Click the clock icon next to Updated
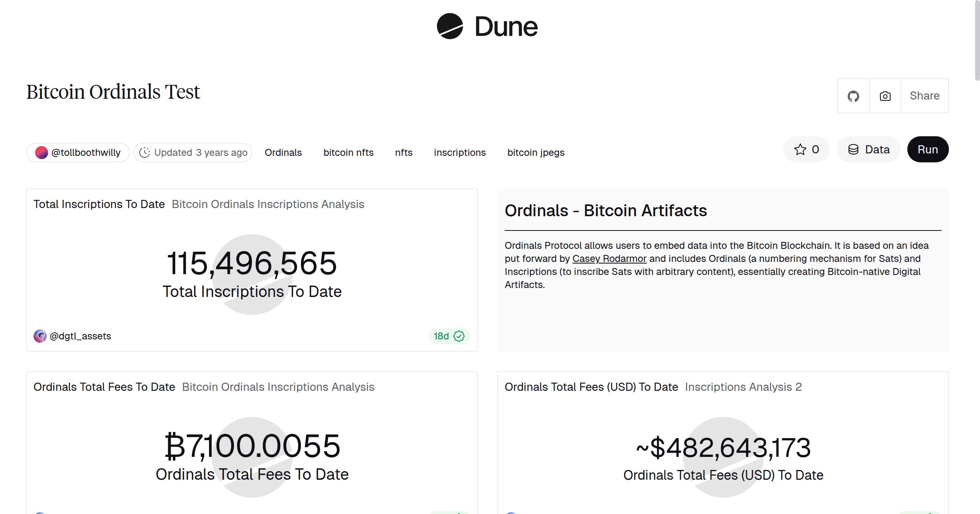Viewport: 980px width, 514px height. pos(145,152)
